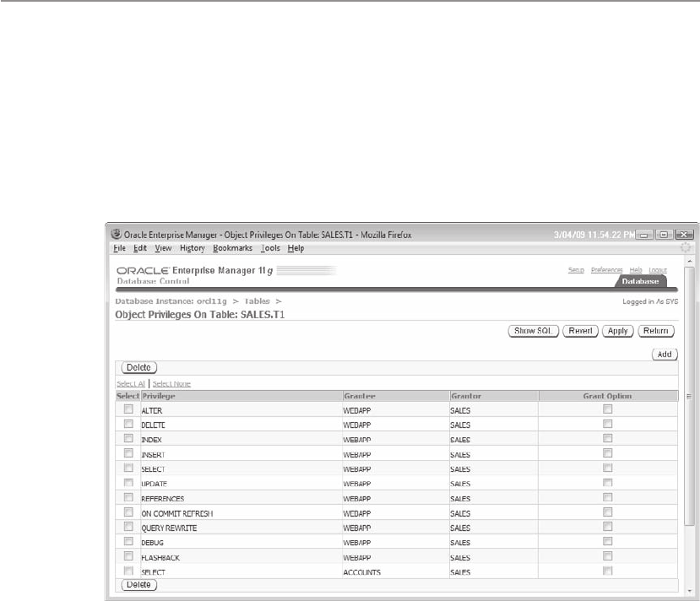
Task: Click the Logout link
Action: point(658,270)
